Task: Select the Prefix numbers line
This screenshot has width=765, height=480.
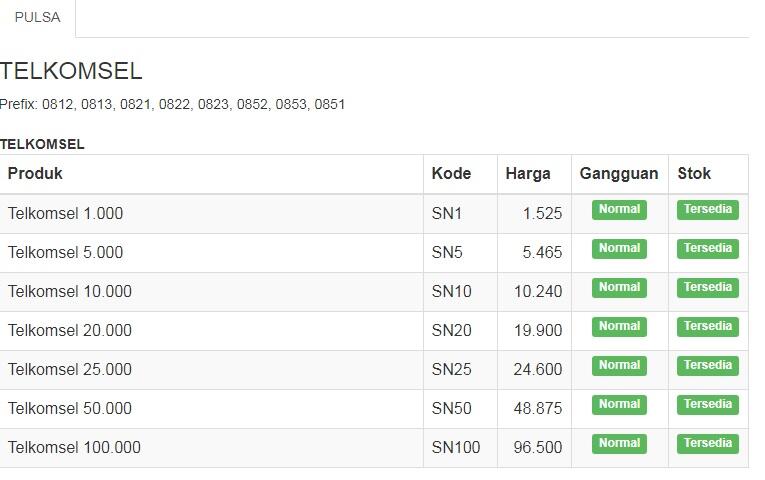Action: point(172,104)
